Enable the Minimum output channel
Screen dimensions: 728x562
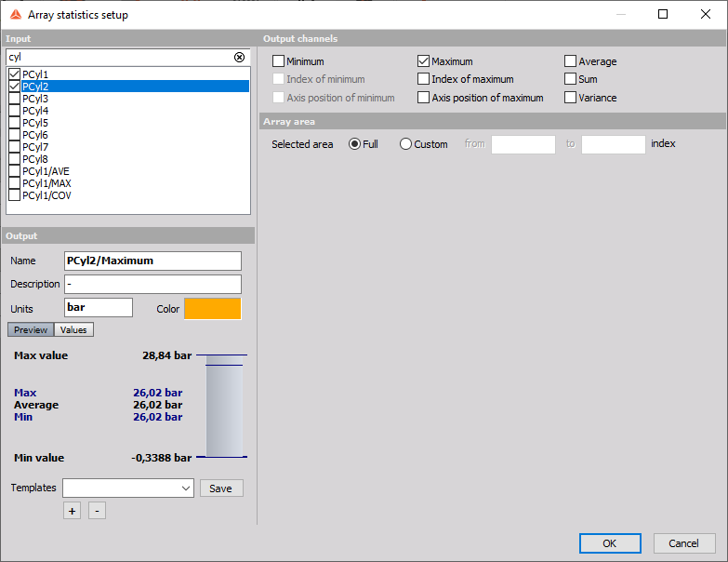pos(278,61)
